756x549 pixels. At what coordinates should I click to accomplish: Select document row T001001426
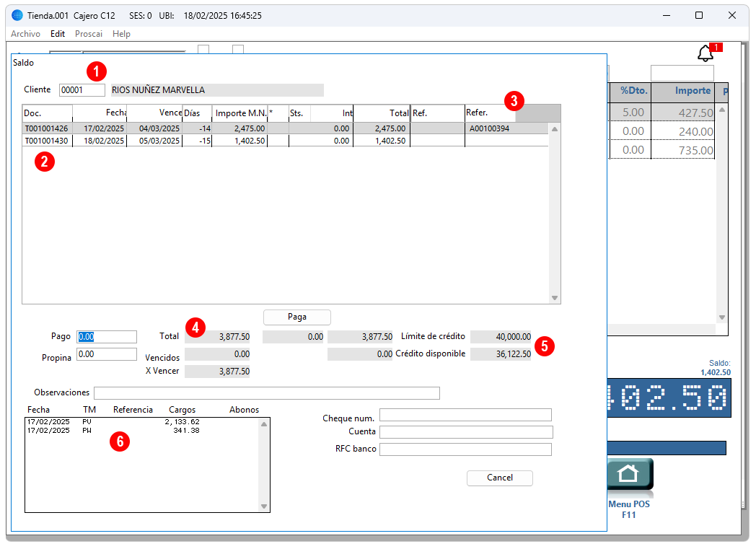(x=285, y=128)
